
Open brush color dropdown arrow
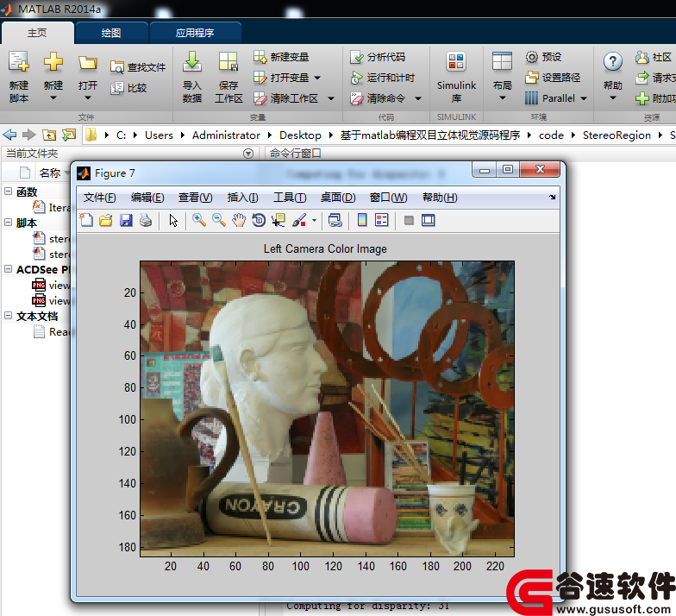[x=314, y=221]
